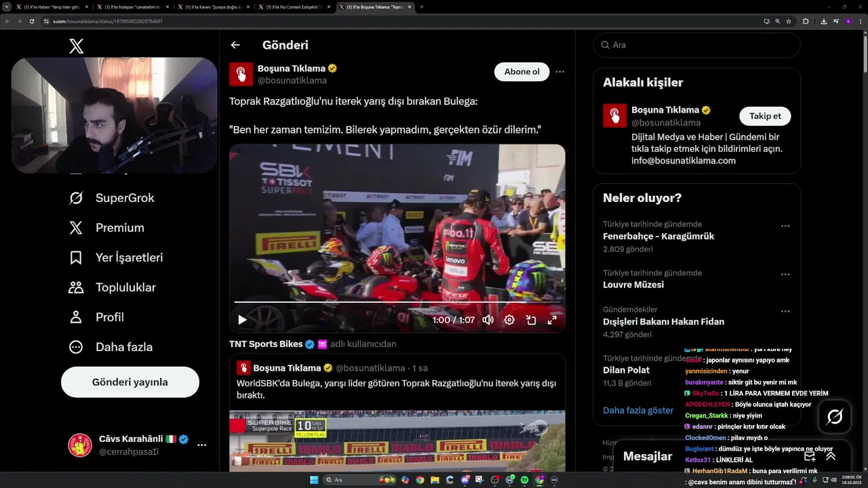This screenshot has height=488, width=868.
Task: Open the floating Grok button
Action: point(835,416)
